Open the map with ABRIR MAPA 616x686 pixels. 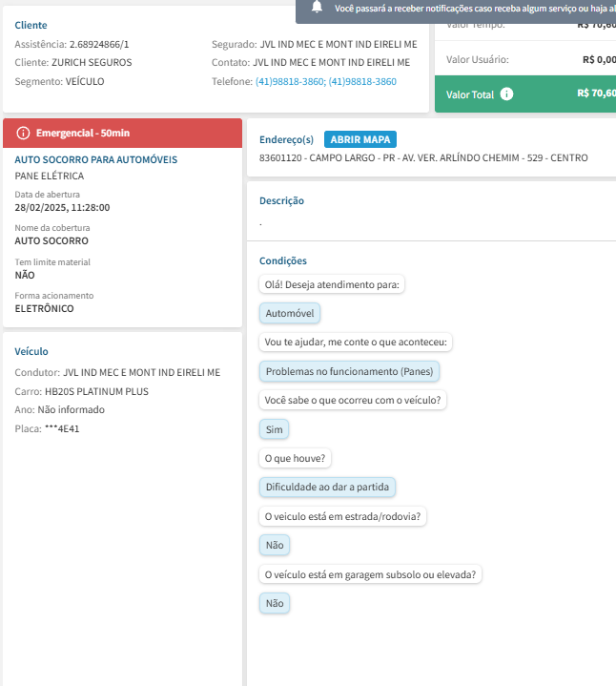tap(359, 139)
